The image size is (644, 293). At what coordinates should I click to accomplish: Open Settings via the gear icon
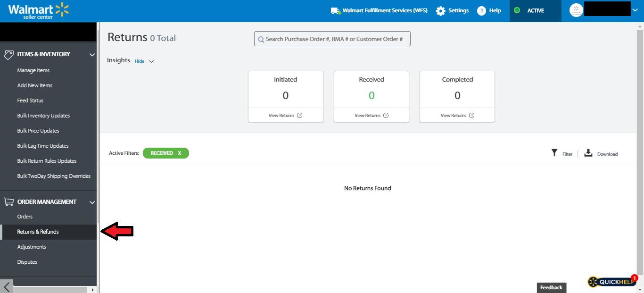click(440, 11)
